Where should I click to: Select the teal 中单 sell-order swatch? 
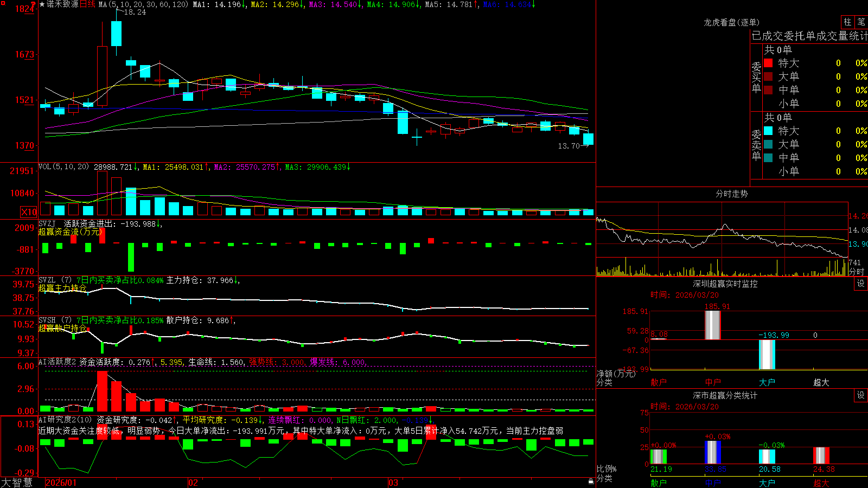[768, 158]
